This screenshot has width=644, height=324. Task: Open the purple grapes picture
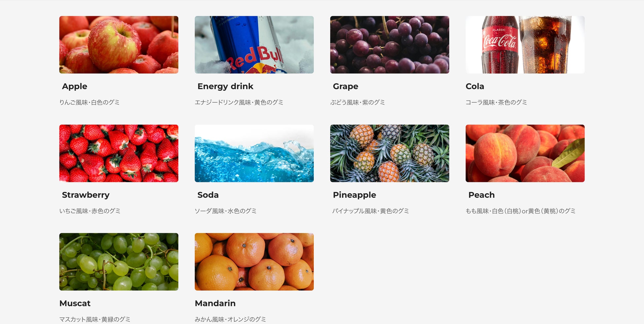tap(389, 45)
